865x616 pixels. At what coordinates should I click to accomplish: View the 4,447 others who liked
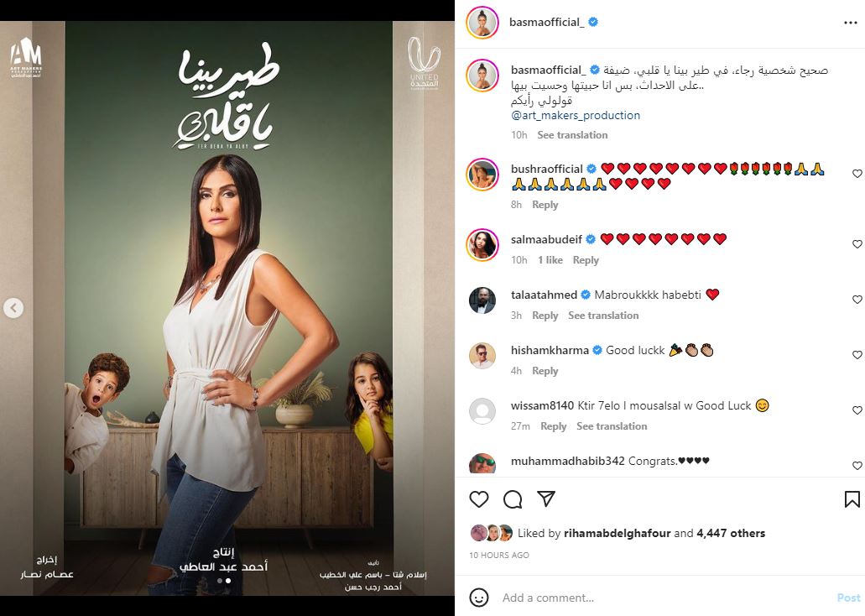[x=731, y=533]
